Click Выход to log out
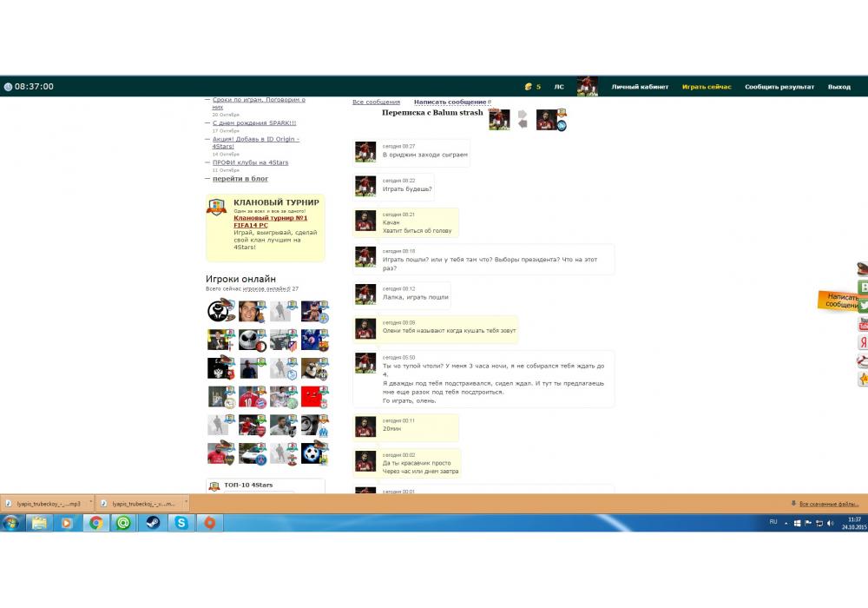 839,87
